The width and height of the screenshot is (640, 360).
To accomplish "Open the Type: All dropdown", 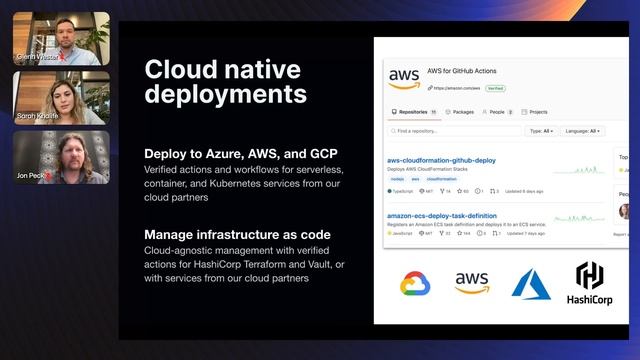I will coord(541,131).
